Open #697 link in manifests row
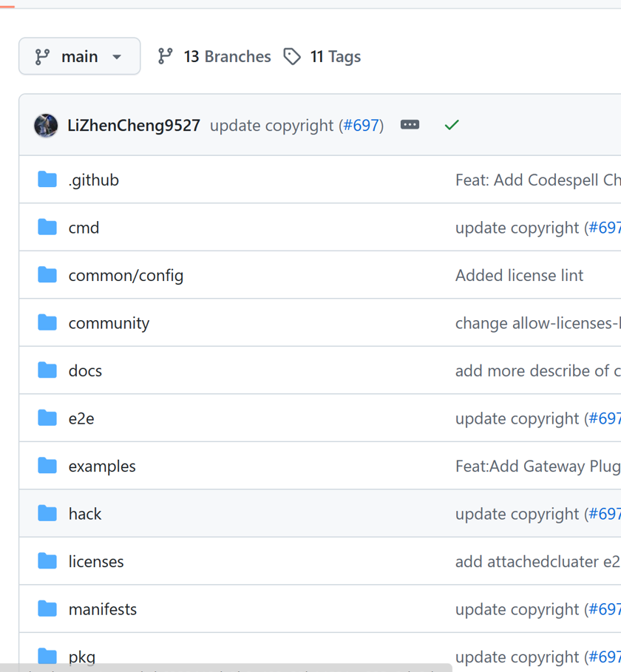Image resolution: width=621 pixels, height=672 pixels. point(605,609)
